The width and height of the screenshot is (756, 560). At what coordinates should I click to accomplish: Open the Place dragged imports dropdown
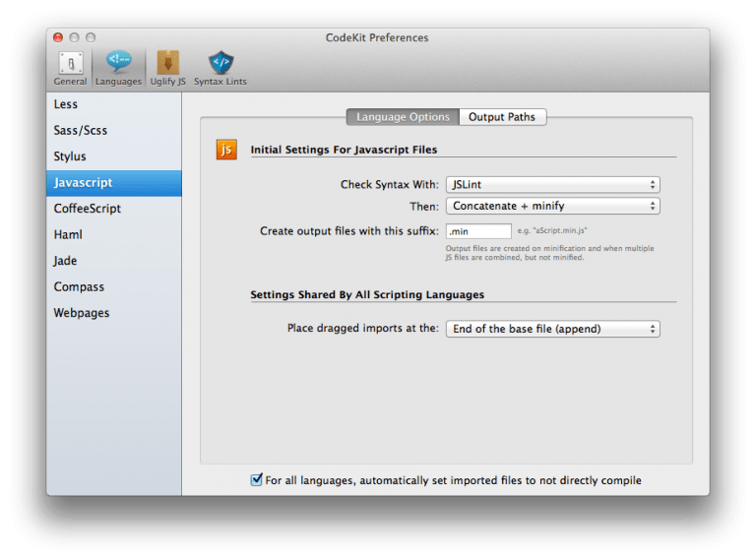click(x=552, y=329)
